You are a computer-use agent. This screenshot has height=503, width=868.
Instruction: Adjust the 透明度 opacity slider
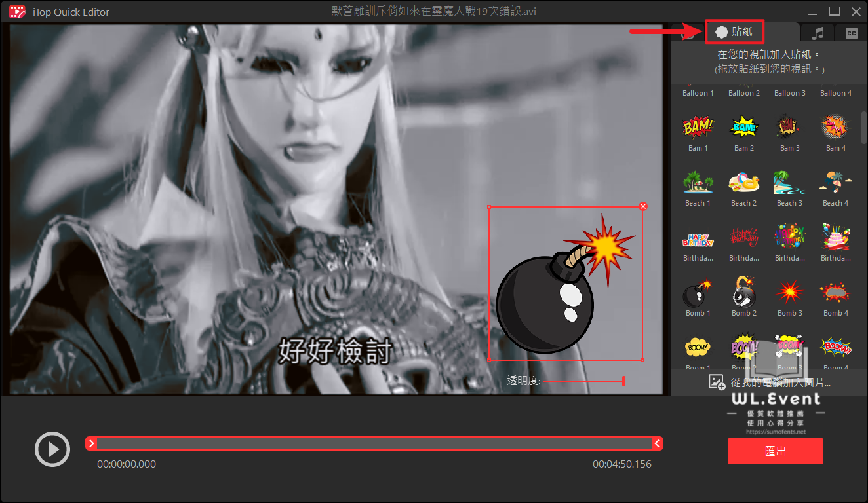point(583,381)
